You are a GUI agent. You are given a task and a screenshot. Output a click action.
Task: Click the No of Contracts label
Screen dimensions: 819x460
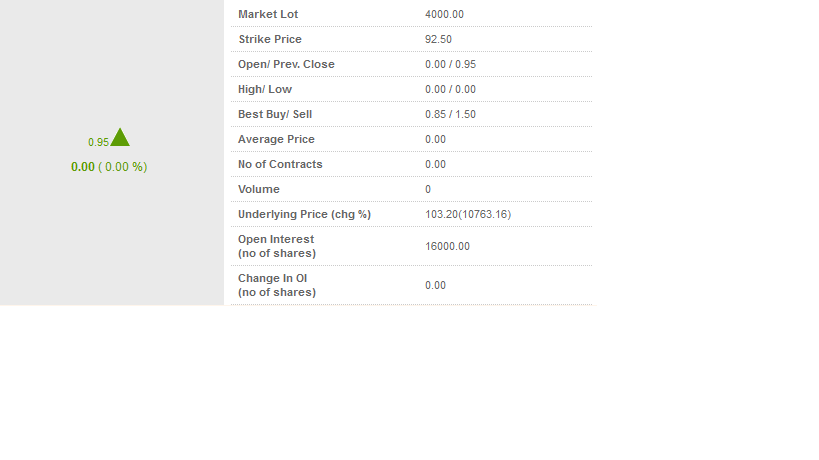280,164
